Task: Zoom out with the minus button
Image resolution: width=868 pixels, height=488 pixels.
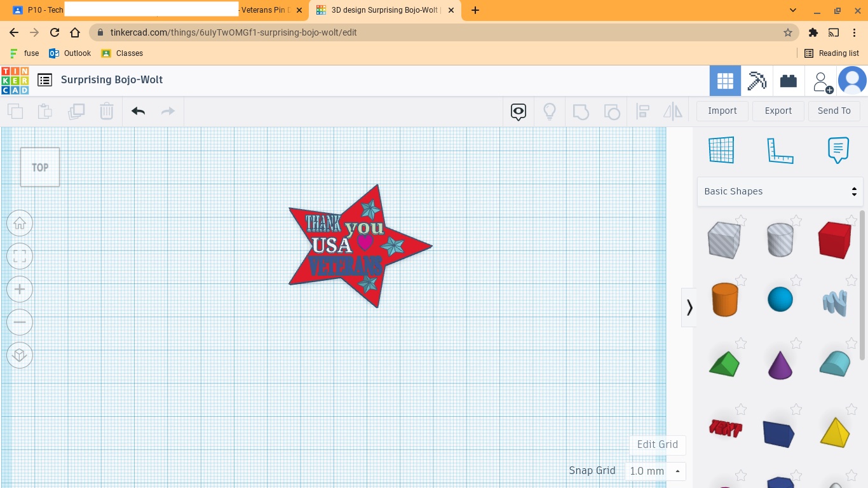Action: click(x=20, y=322)
